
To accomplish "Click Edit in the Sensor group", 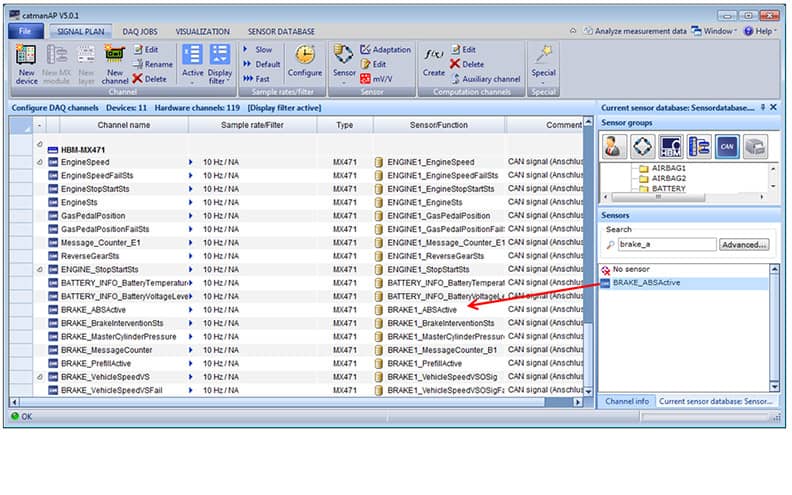I will [373, 64].
